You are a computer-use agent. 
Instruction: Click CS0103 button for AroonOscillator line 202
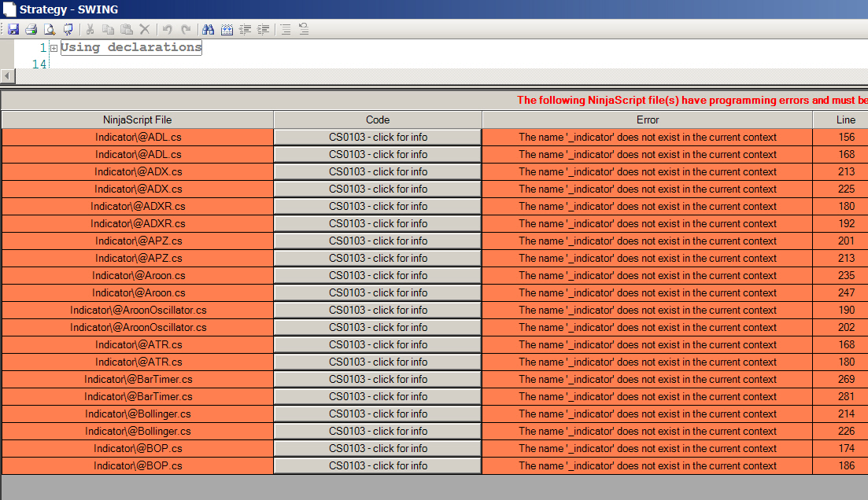(x=378, y=327)
